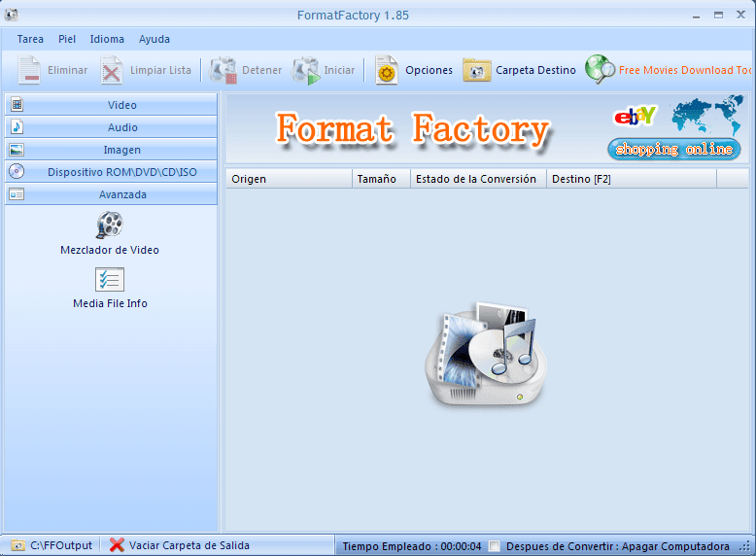This screenshot has height=556, width=756.
Task: Click the Avanzada panel icon
Action: tap(17, 194)
